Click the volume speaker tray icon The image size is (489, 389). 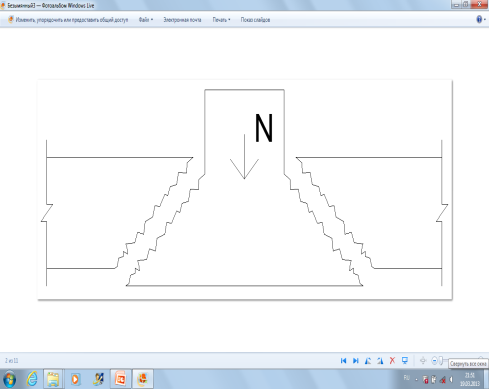pyautogui.click(x=451, y=380)
